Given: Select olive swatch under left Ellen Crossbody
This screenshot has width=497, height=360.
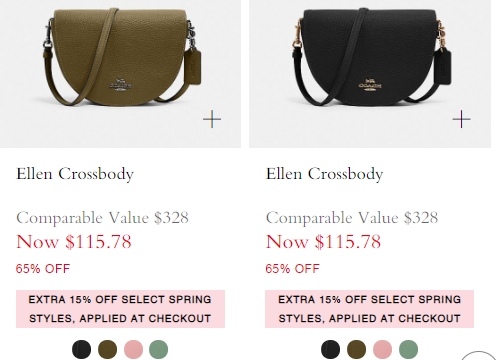Looking at the screenshot, I should tap(107, 349).
